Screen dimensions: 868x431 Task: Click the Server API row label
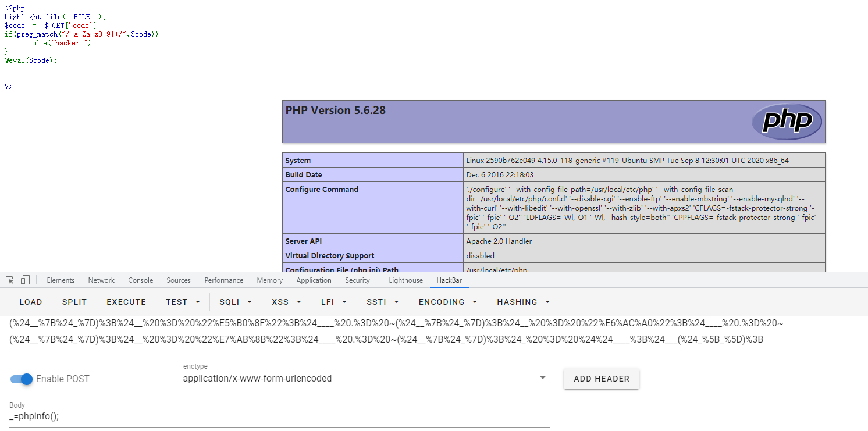[x=303, y=241]
